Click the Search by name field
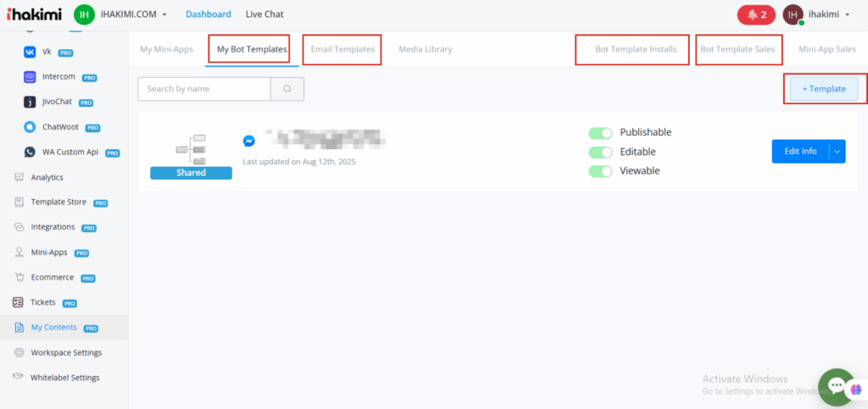Image resolution: width=868 pixels, height=409 pixels. coord(204,89)
